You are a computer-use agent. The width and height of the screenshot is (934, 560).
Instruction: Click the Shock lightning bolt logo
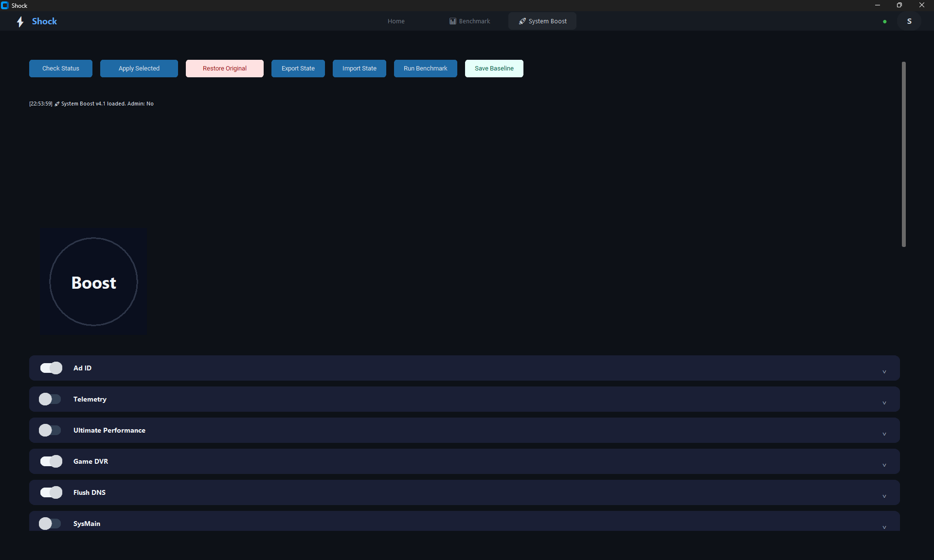pos(20,22)
